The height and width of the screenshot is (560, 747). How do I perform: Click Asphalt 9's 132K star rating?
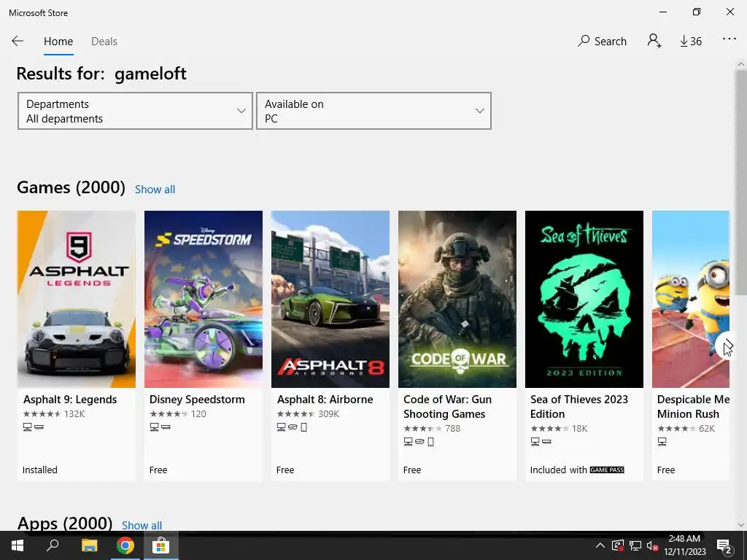54,414
